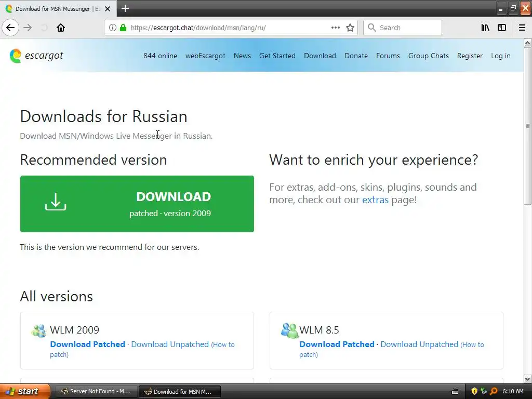Click the scrollbar up arrow
The height and width of the screenshot is (399, 532).
(528, 43)
